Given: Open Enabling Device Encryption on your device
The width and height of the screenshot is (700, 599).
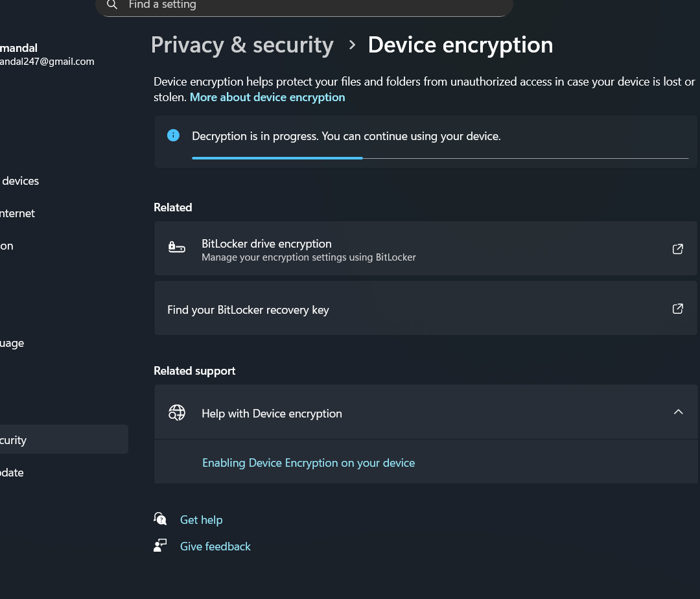Looking at the screenshot, I should tap(309, 463).
